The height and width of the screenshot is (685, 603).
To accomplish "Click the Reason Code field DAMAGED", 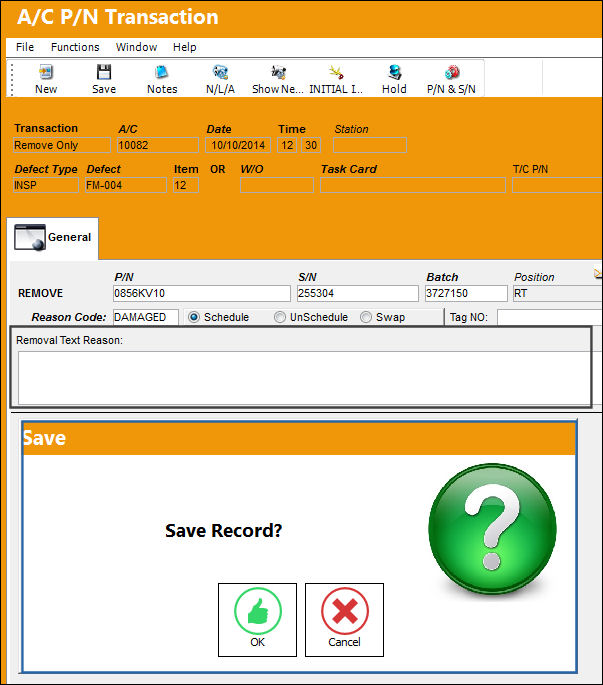I will click(146, 317).
